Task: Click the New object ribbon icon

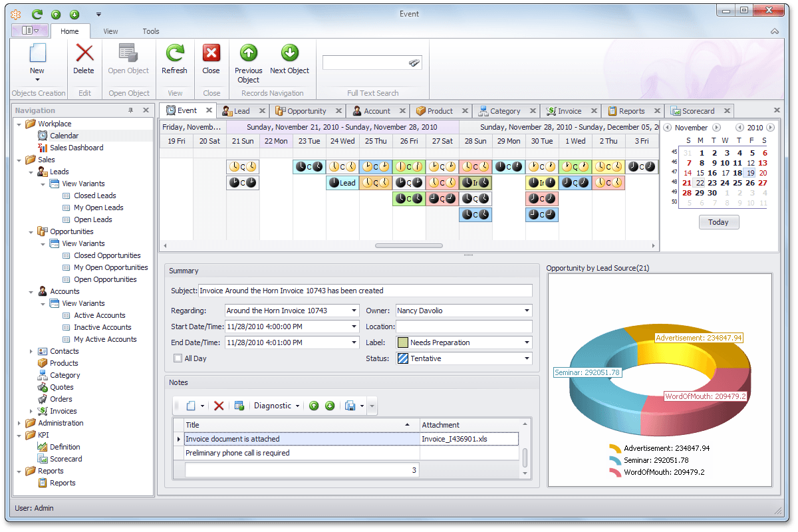Action: pos(37,55)
